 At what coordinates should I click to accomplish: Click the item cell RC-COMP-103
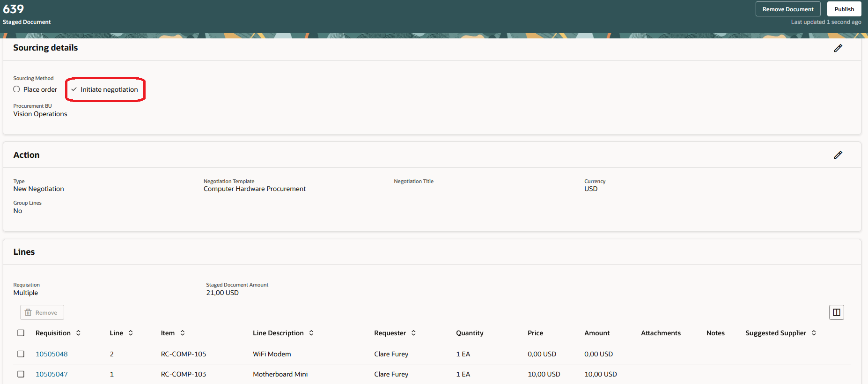pos(184,374)
